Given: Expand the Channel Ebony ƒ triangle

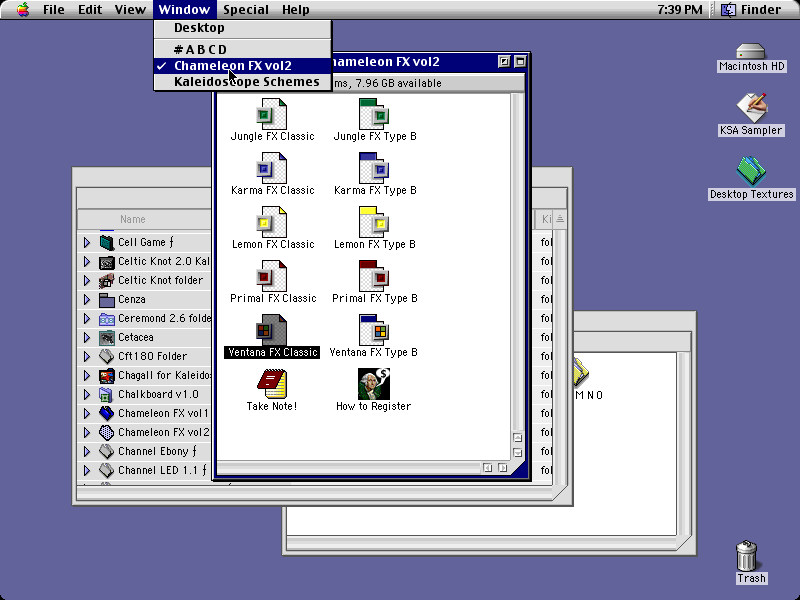Looking at the screenshot, I should click(x=87, y=452).
